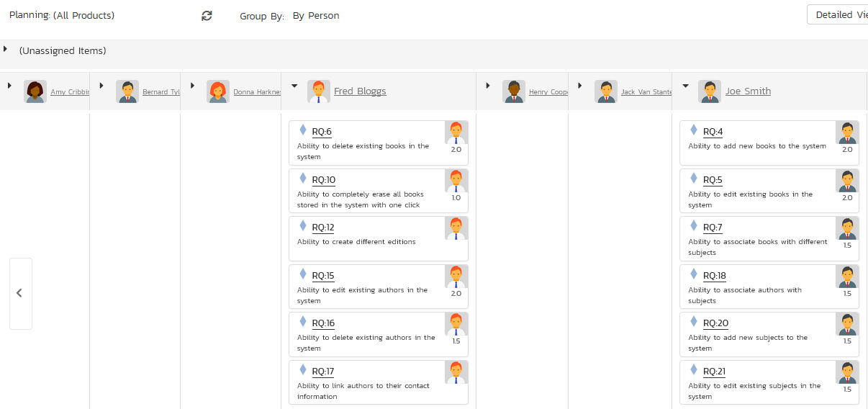The width and height of the screenshot is (868, 409).
Task: Click Donna Harkness avatar in the column header
Action: point(218,91)
